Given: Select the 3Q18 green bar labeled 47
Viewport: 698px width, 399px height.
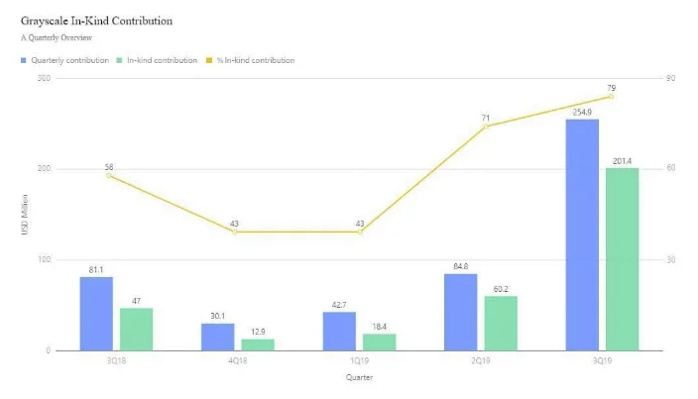Looking at the screenshot, I should tap(136, 329).
